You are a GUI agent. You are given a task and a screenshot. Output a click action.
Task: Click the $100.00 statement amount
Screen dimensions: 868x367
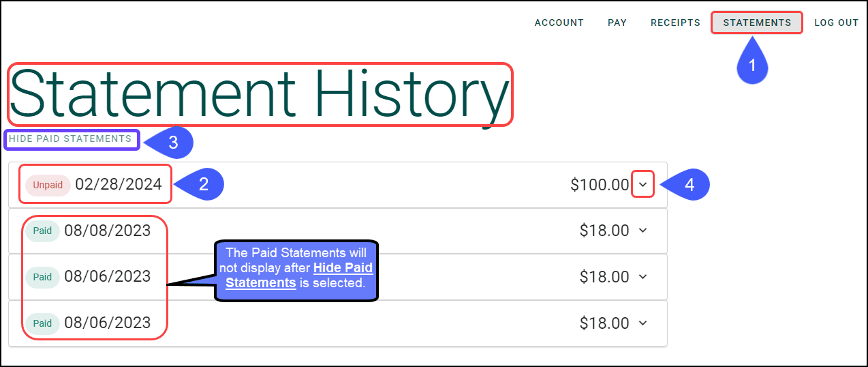(x=600, y=184)
